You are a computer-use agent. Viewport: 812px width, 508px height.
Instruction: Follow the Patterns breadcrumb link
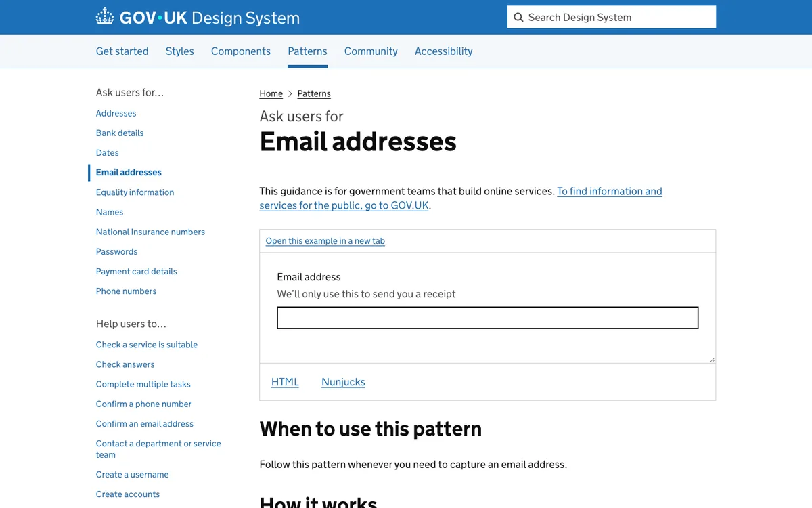point(314,93)
